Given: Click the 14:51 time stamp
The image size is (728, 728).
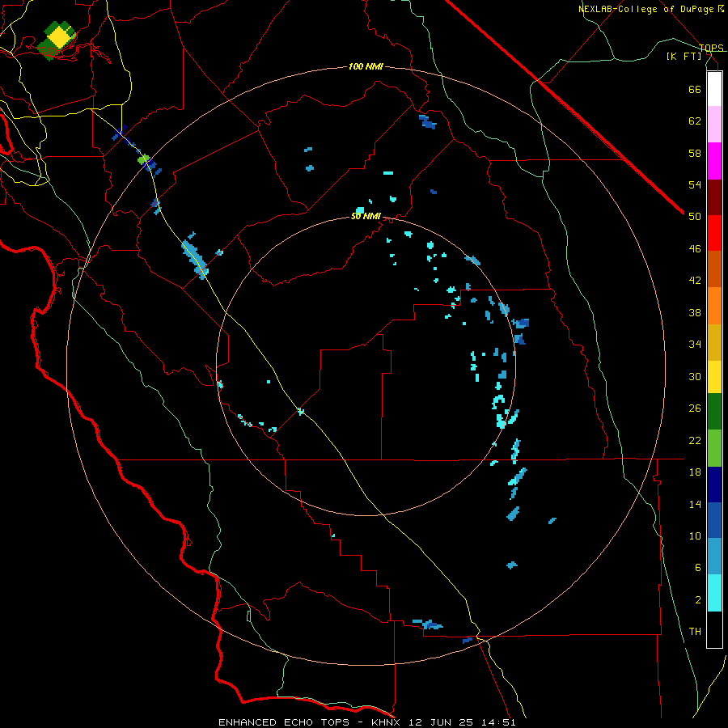Looking at the screenshot, I should (x=500, y=722).
